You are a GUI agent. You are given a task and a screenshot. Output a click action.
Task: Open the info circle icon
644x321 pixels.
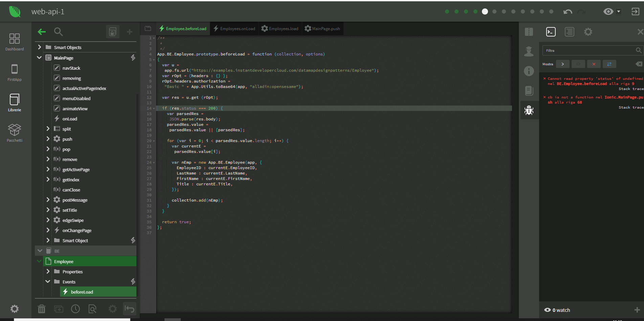(529, 71)
